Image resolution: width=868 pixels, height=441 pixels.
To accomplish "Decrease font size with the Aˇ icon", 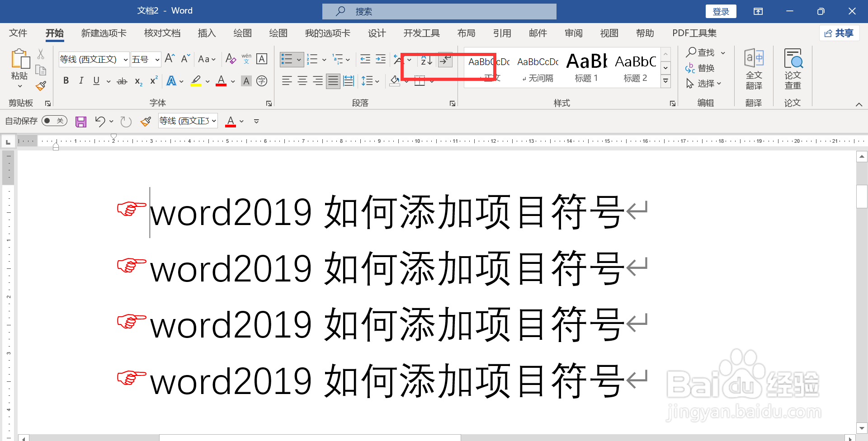I will (185, 59).
